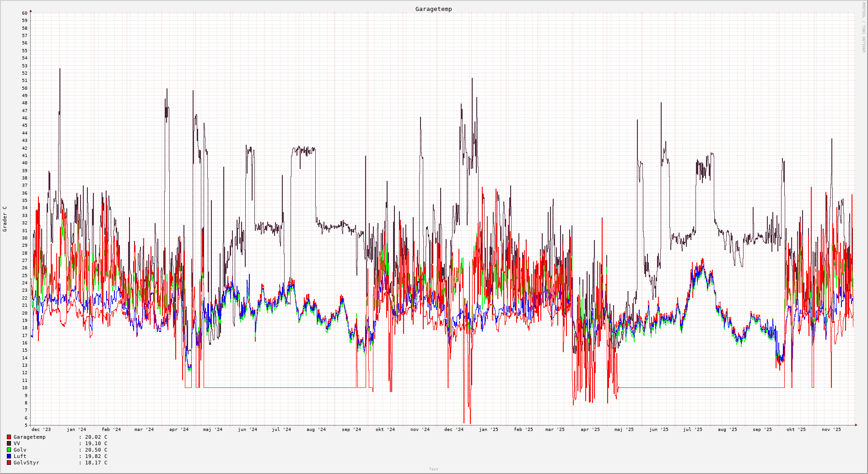Click the red GolvStyr legend swatch
The image size is (868, 474).
click(9, 463)
